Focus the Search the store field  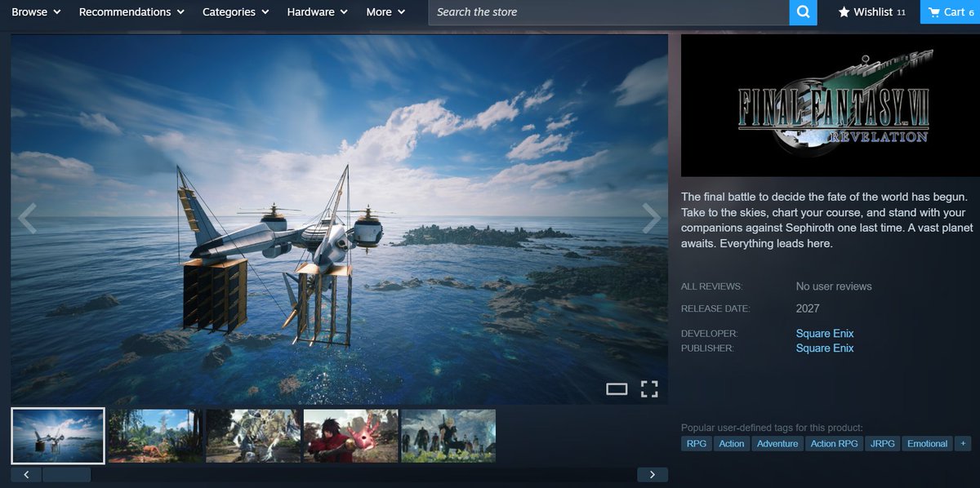pos(608,12)
